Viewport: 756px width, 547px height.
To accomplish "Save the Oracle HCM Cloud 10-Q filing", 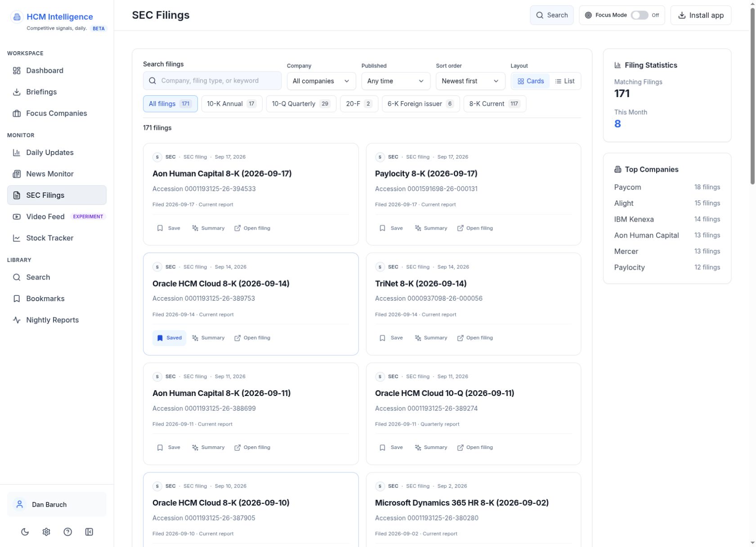I will click(391, 448).
